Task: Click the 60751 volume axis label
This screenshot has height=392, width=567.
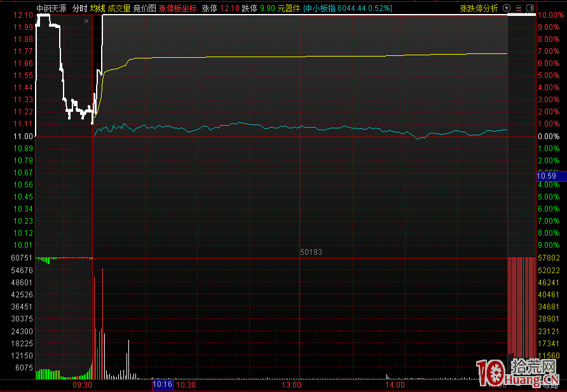Action: 22,258
